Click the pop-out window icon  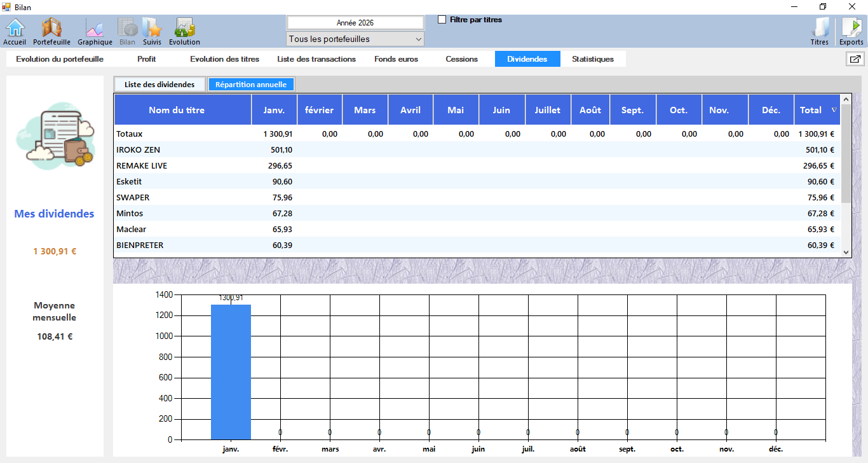855,59
